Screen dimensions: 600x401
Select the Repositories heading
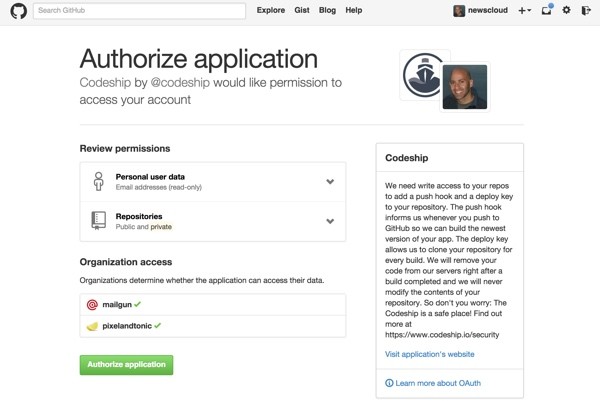[x=139, y=217]
